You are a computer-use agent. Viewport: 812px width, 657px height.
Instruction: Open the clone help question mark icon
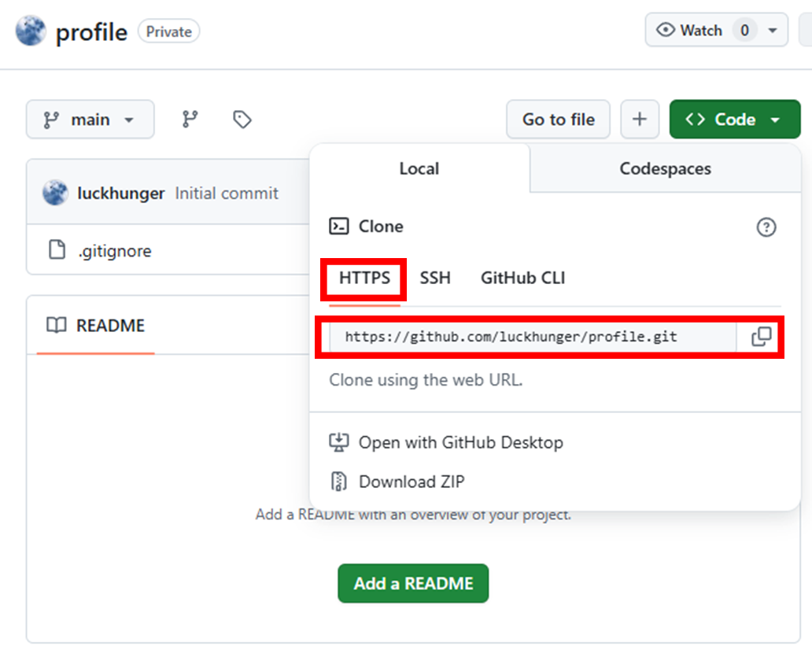[x=766, y=227]
